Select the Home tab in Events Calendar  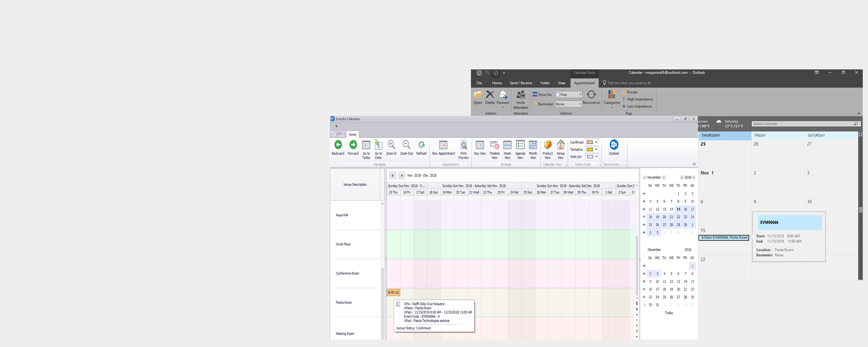tap(352, 134)
